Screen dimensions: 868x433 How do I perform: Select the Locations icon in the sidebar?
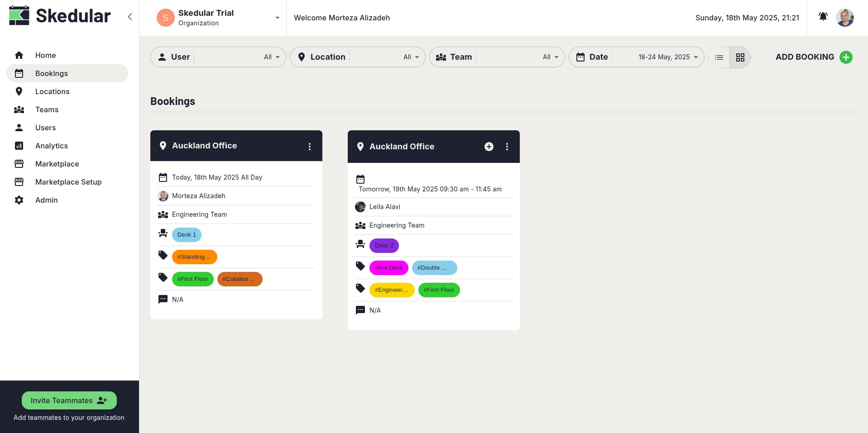click(19, 91)
